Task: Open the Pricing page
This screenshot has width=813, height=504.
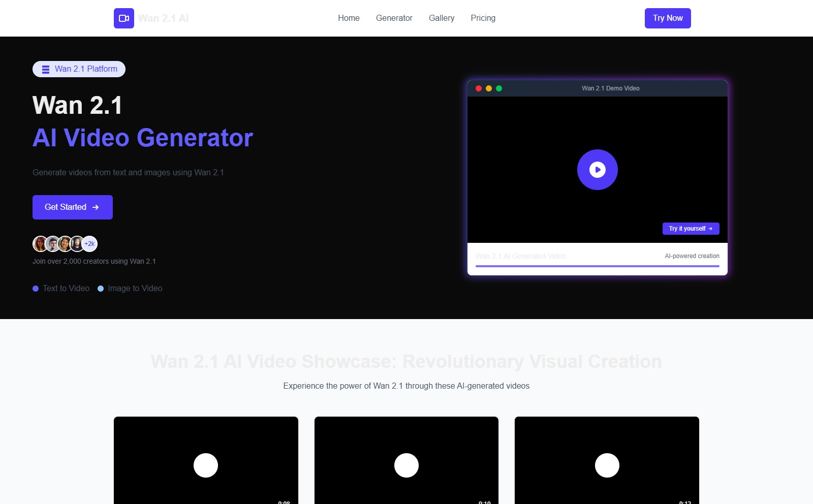Action: pyautogui.click(x=483, y=18)
